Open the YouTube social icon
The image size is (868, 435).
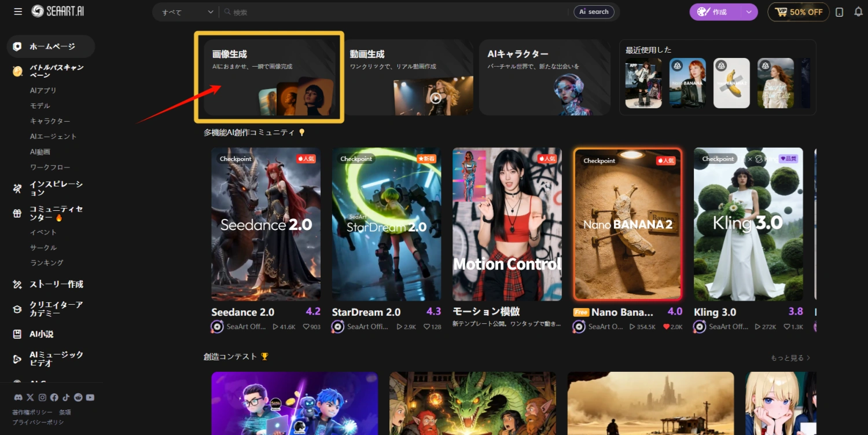pos(90,397)
